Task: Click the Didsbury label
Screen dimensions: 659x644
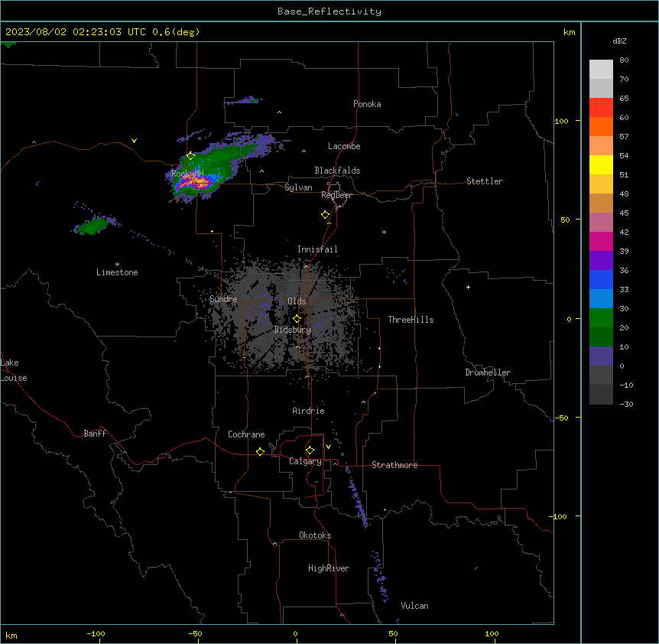Action: point(293,330)
